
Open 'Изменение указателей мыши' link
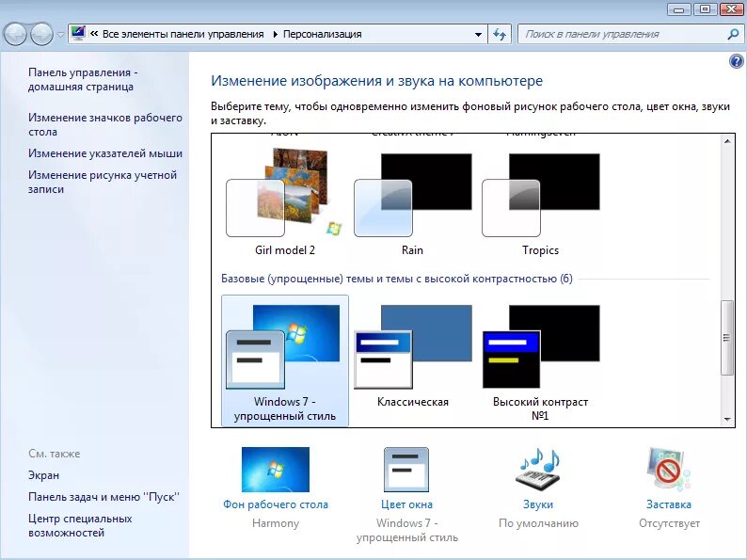pyautogui.click(x=105, y=153)
